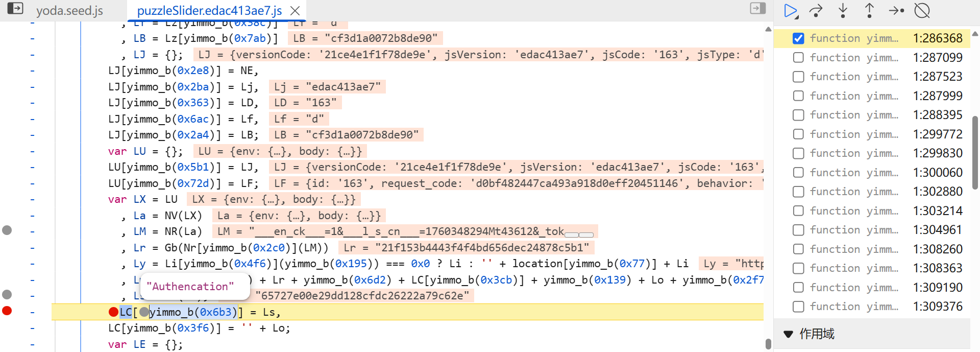Switch to the yoda.seed.js tab
The image size is (980, 352).
click(69, 11)
